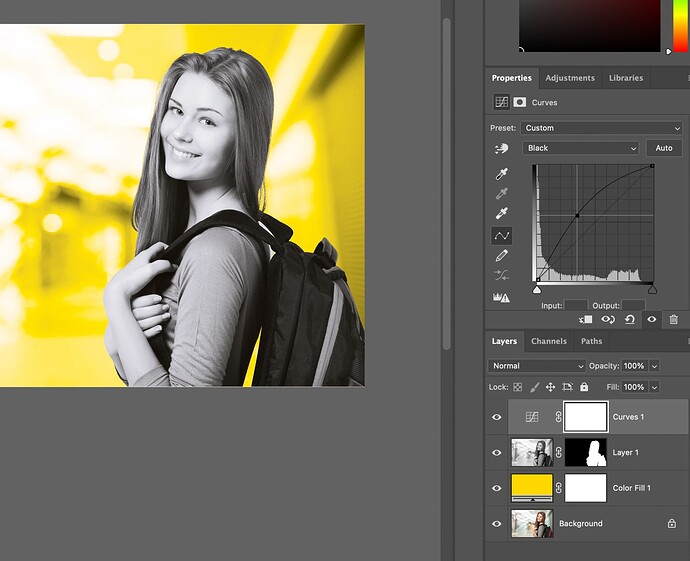Screen dimensions: 690x561
Task: Choose draw curve pencil tool
Action: (502, 256)
